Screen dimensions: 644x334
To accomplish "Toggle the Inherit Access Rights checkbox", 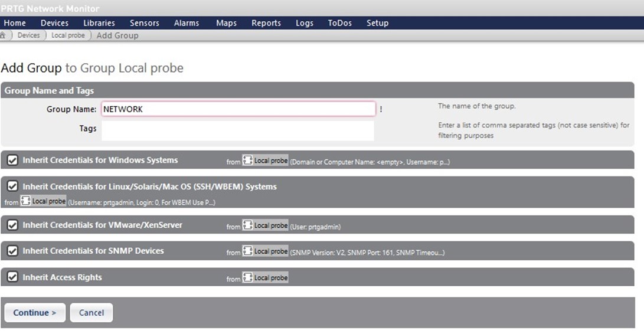I will 13,277.
